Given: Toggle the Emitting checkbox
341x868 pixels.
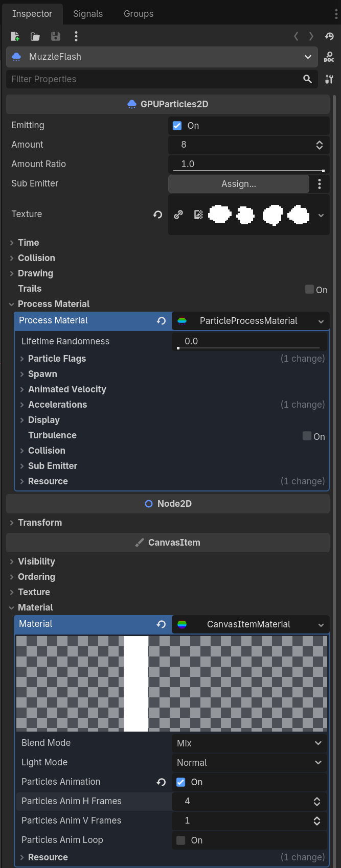Looking at the screenshot, I should [177, 126].
